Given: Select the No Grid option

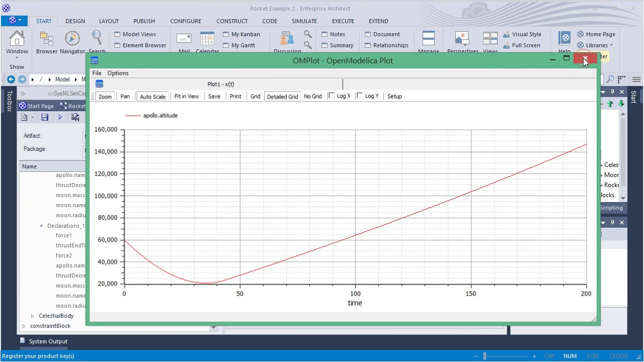Looking at the screenshot, I should click(x=312, y=97).
